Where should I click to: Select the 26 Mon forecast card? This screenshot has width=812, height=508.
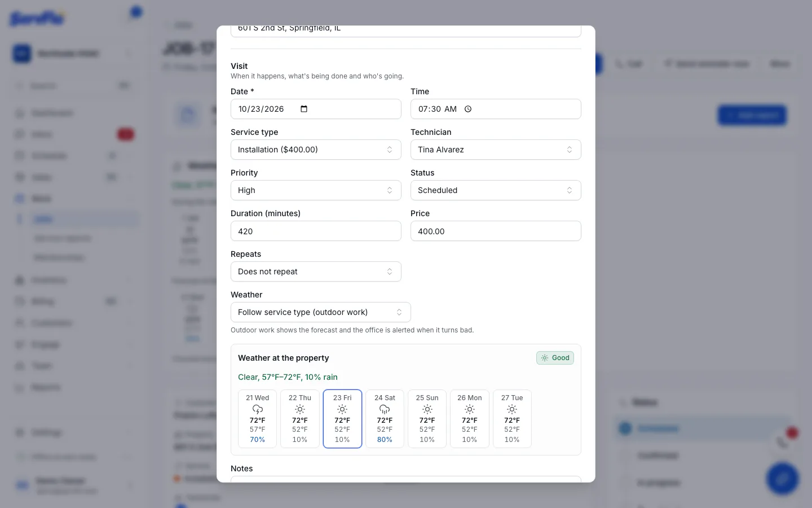coord(470,419)
